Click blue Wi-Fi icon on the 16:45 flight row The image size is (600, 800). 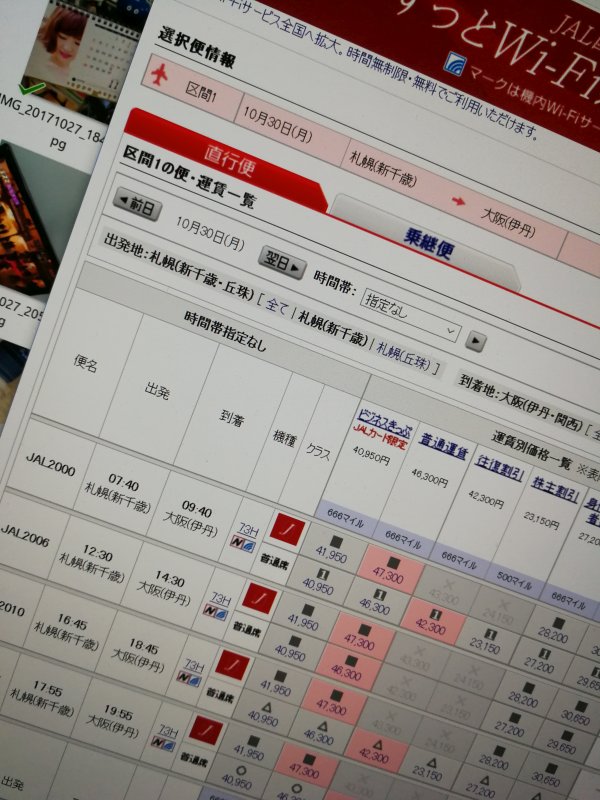point(194,680)
